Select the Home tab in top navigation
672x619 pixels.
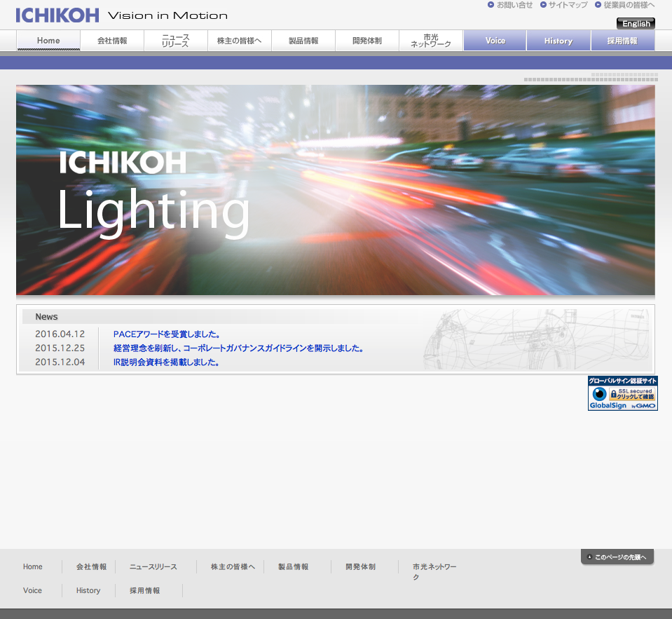pyautogui.click(x=48, y=41)
